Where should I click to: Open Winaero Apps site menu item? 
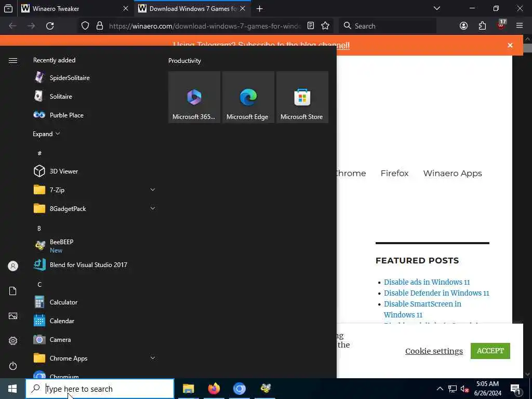[x=453, y=174]
